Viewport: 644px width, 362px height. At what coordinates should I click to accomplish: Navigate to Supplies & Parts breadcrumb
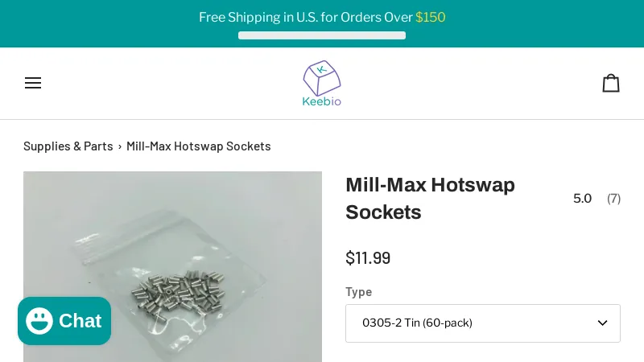pyautogui.click(x=68, y=146)
